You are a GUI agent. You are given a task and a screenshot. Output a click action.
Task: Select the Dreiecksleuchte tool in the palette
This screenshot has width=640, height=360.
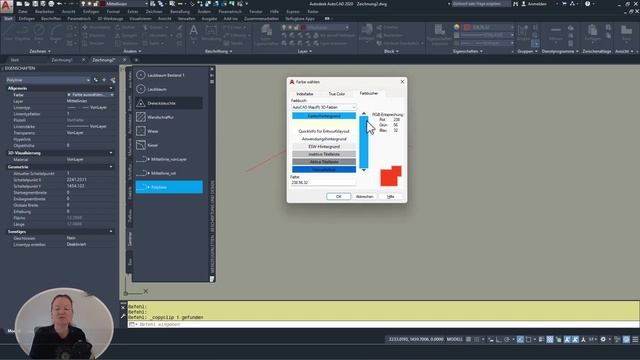(169, 103)
